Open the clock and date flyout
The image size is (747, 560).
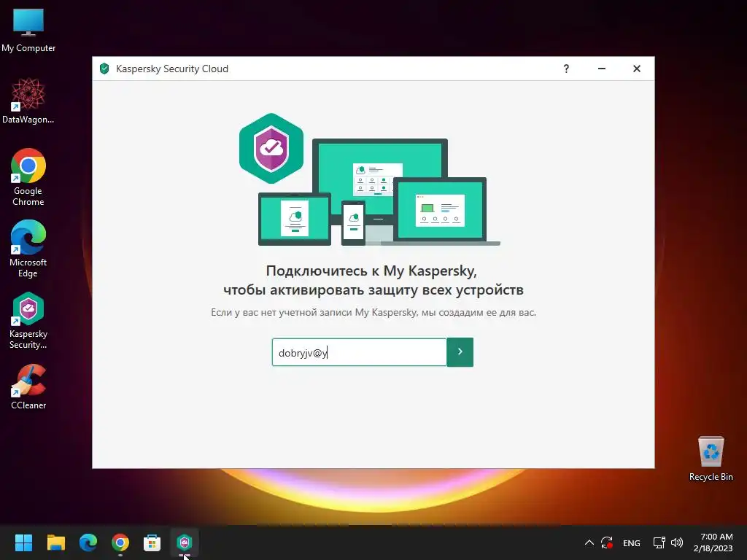(x=713, y=542)
